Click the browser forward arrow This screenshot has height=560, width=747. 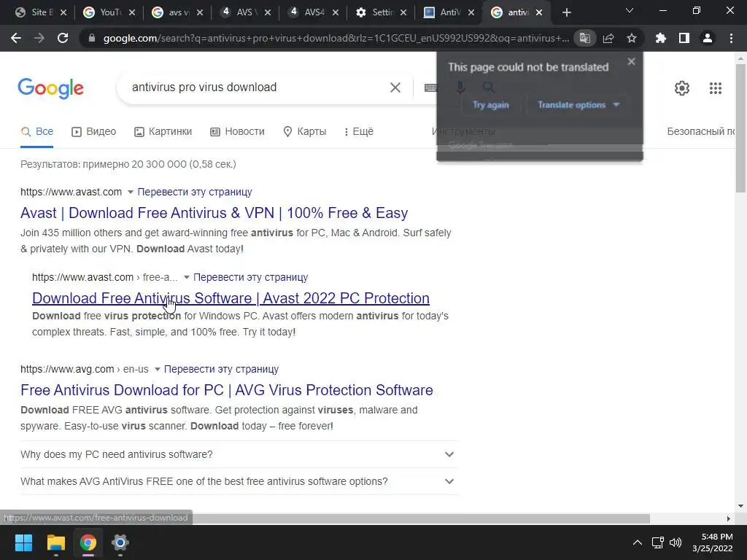pyautogui.click(x=39, y=38)
